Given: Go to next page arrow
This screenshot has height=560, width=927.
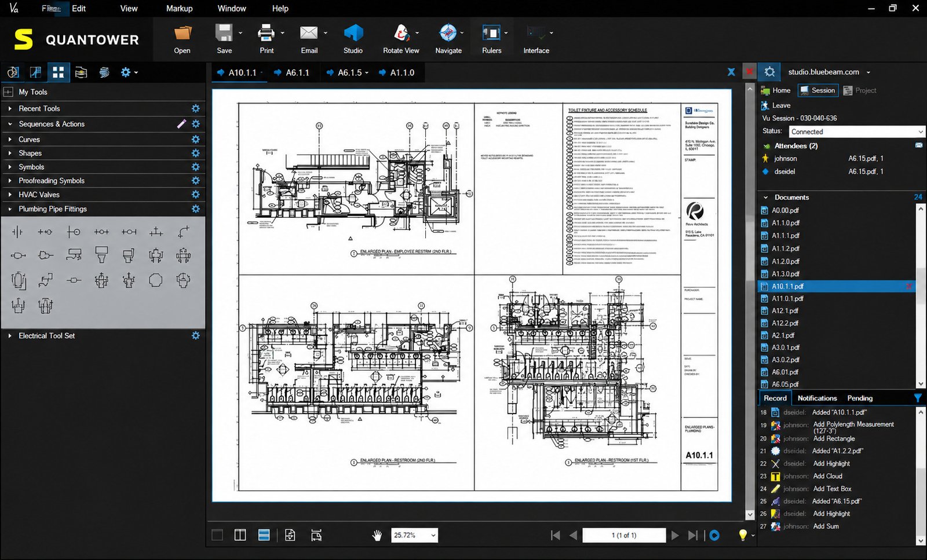Looking at the screenshot, I should (675, 536).
